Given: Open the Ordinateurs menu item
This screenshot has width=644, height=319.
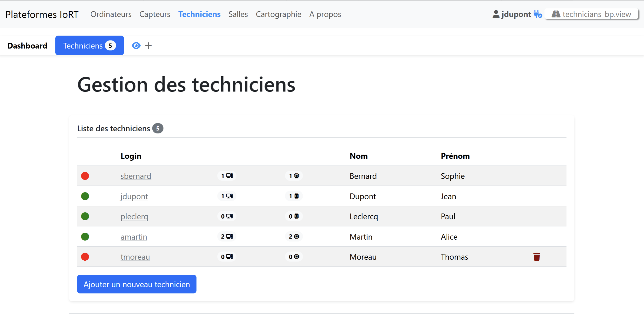Looking at the screenshot, I should 111,14.
